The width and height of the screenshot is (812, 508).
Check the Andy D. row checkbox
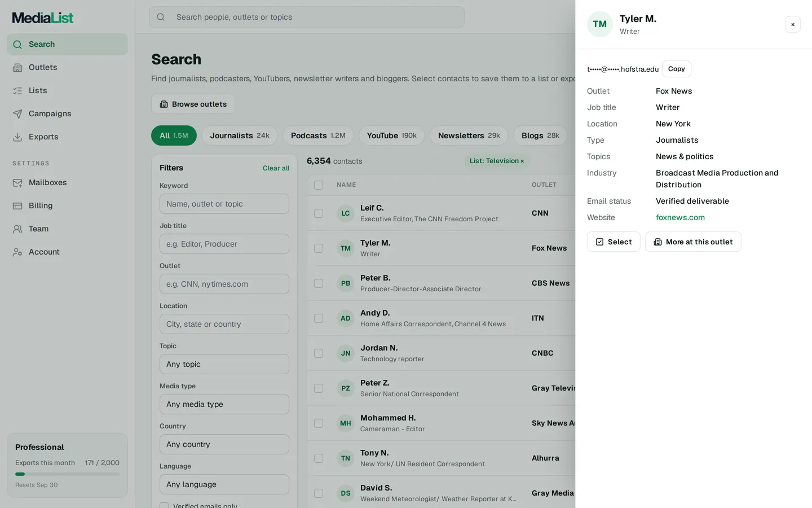319,318
